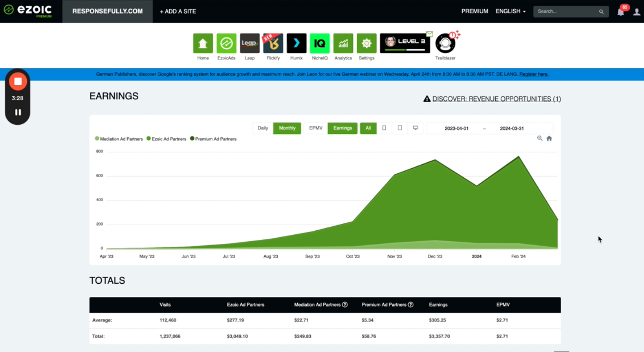Open the NicheIQ icon
This screenshot has height=352, width=644.
[x=320, y=43]
